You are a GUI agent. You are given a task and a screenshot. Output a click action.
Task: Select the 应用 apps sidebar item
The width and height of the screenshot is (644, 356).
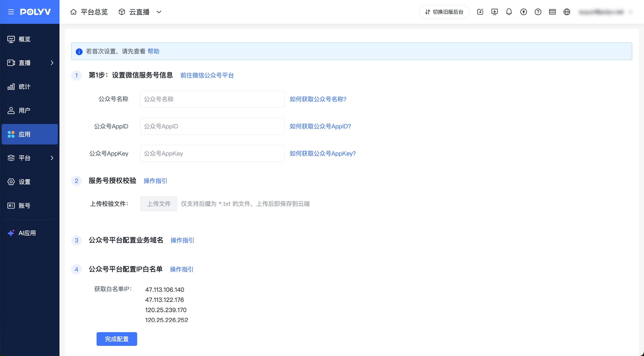[x=30, y=134]
